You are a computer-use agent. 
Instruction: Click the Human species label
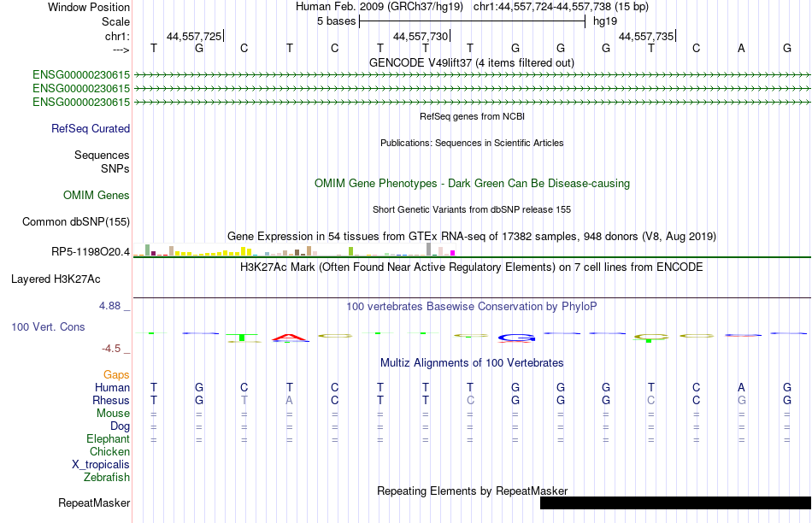click(112, 388)
